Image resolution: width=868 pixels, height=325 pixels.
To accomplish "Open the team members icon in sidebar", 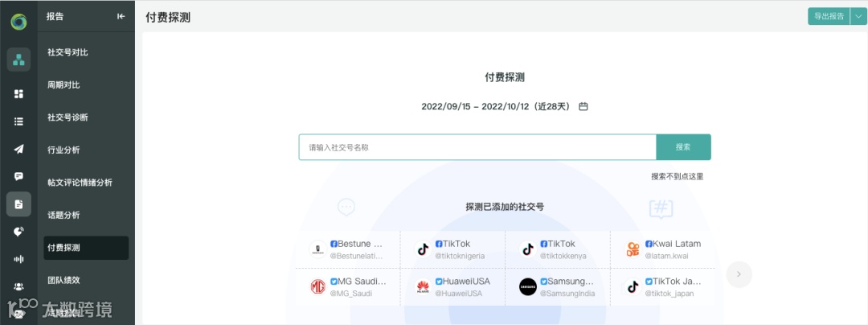I will coord(18,286).
